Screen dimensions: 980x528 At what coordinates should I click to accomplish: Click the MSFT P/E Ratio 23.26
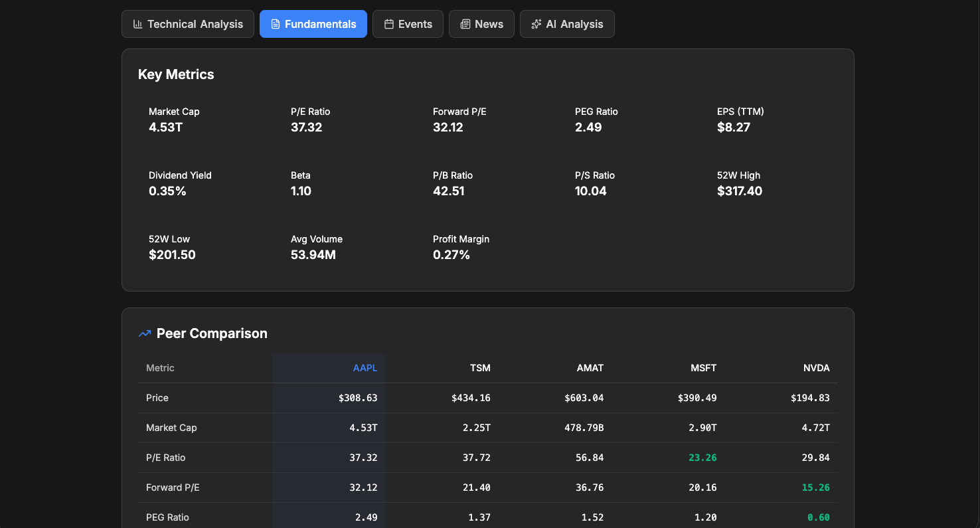pos(703,458)
